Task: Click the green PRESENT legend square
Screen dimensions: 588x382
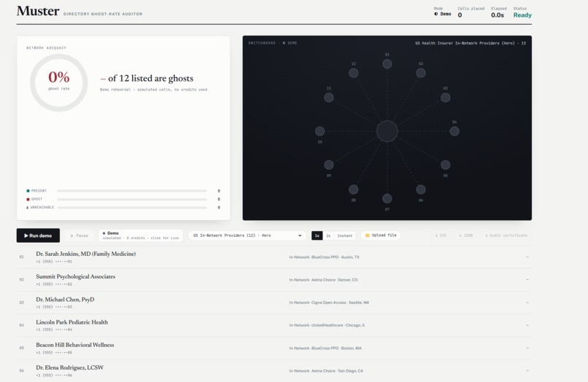Action: 28,191
